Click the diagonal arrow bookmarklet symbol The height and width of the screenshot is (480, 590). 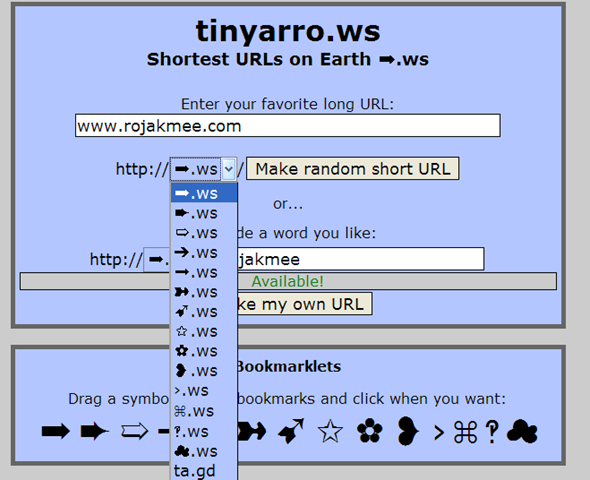(x=291, y=431)
